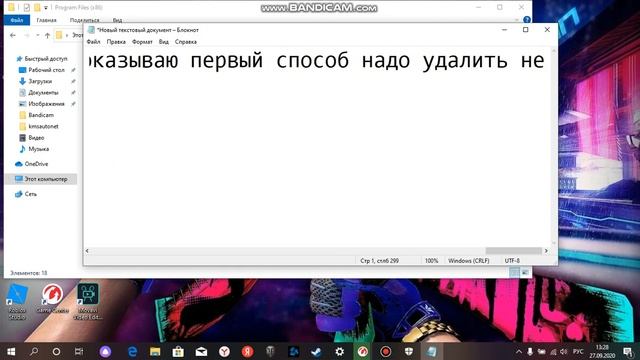
Task: Open quick access toolbar dropdown arrow
Action: click(x=46, y=7)
